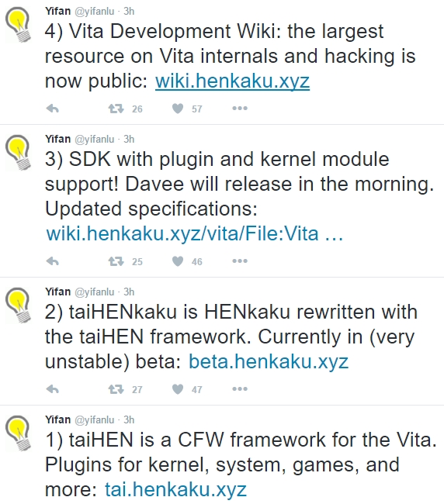Reply to the Vita Development Wiki tweet
The image size is (444, 504).
(53, 109)
